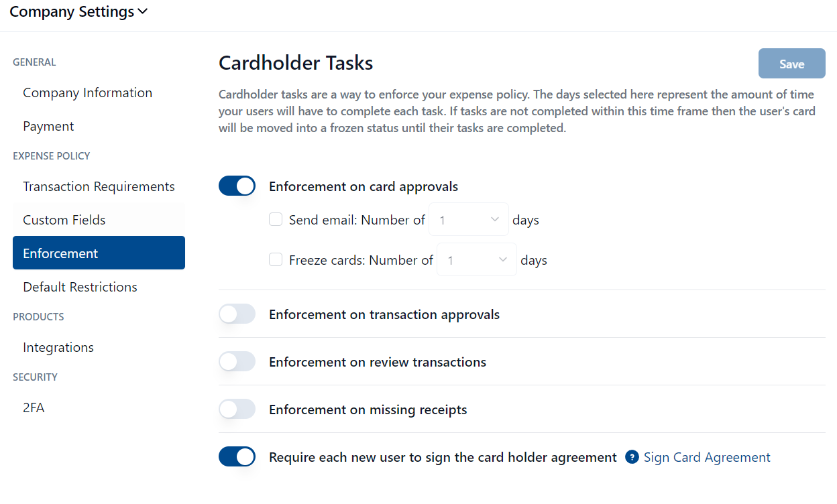Check the Send email checkbox
This screenshot has height=504, width=837.
(x=276, y=219)
